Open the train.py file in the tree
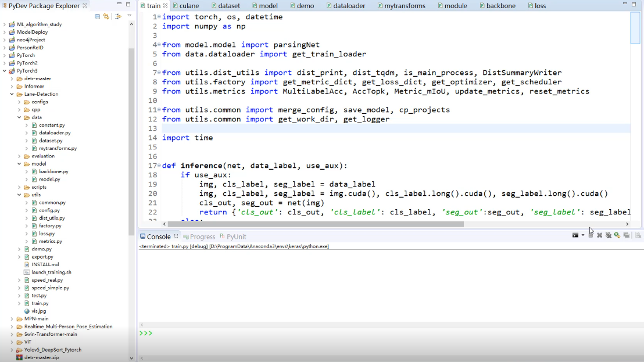 coord(40,303)
